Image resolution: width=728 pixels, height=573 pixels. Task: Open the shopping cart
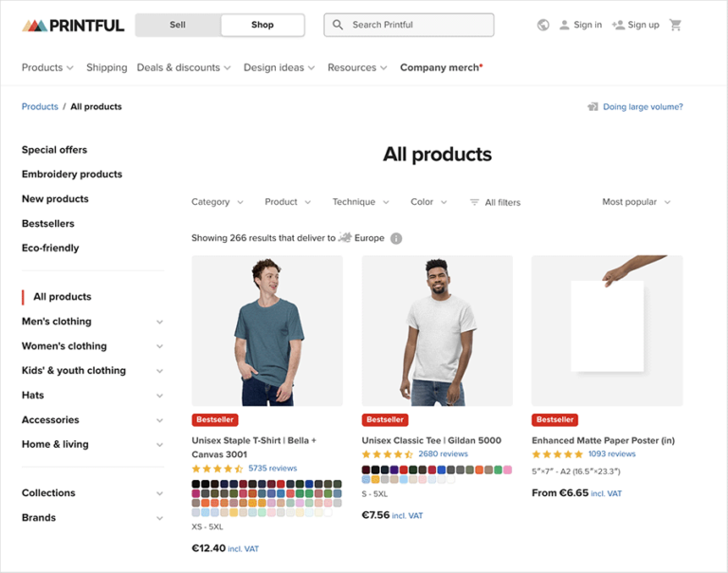point(676,25)
